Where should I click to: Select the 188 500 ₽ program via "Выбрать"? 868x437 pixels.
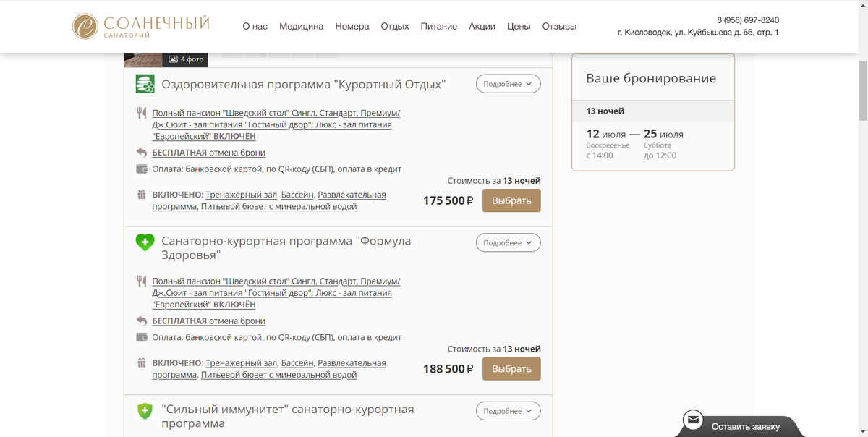[511, 369]
